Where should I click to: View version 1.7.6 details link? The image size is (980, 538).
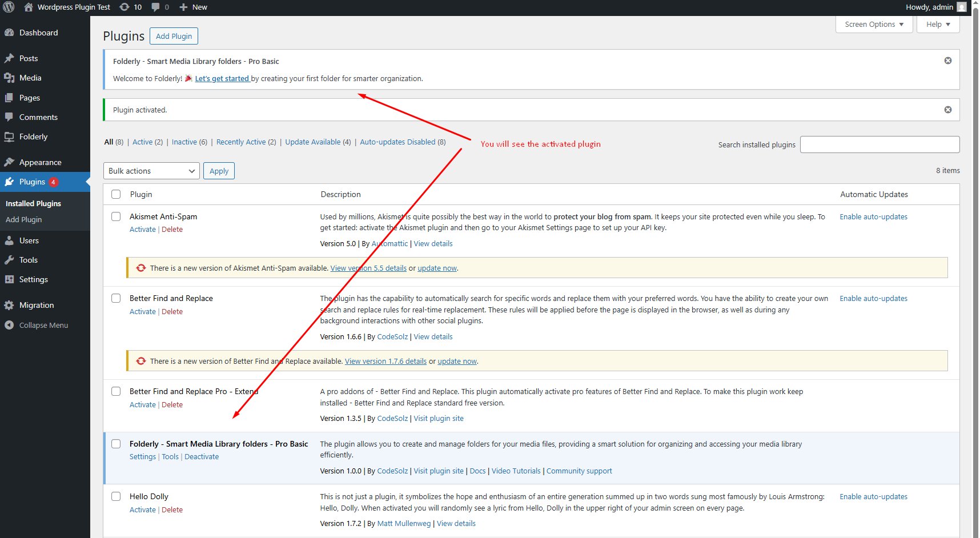click(385, 361)
